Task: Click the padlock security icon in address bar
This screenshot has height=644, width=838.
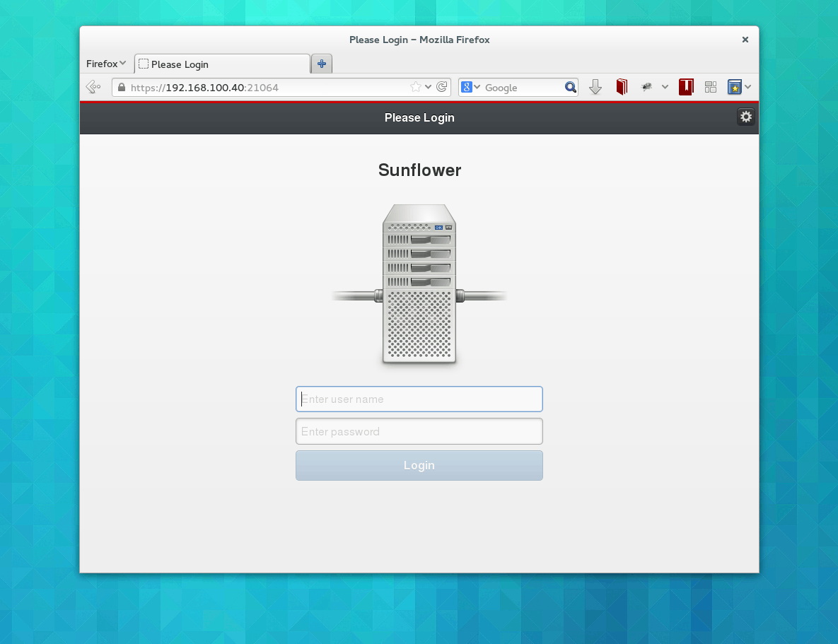Action: point(122,87)
